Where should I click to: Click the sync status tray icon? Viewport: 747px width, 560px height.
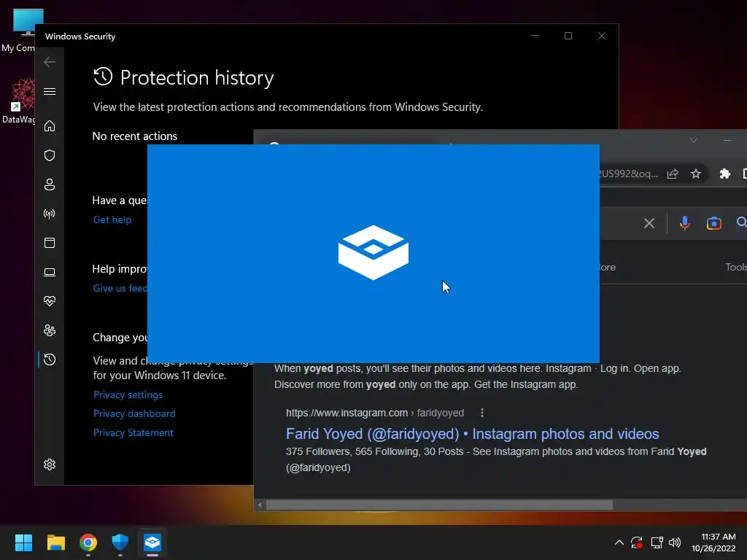click(x=637, y=542)
